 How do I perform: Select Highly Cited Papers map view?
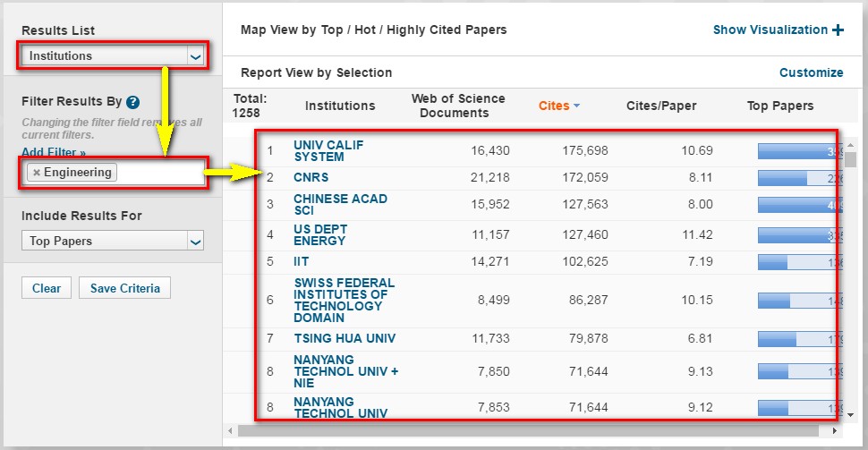click(447, 30)
